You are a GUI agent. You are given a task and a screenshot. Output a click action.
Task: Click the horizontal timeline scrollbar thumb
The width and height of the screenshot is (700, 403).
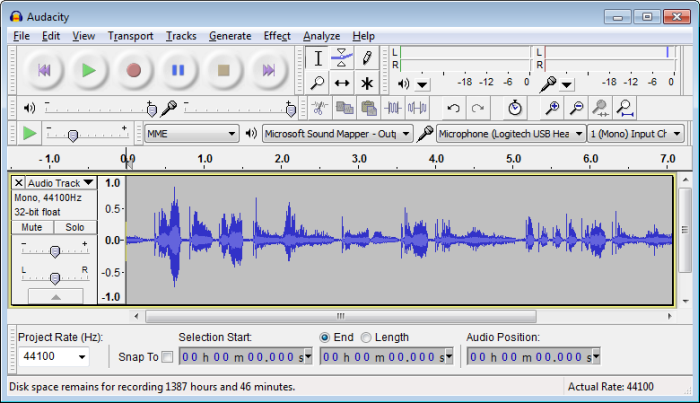341,316
